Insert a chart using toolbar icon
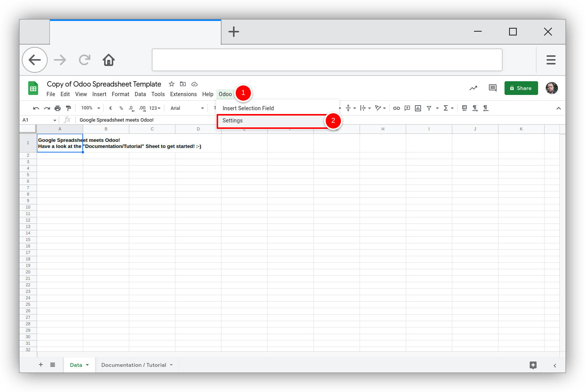The image size is (585, 392). coord(418,108)
